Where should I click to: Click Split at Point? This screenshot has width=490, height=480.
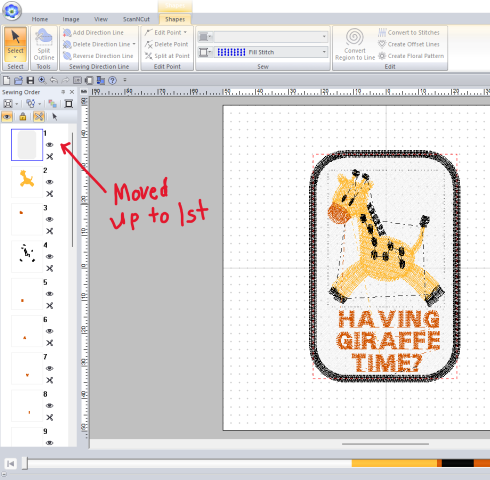pos(167,56)
